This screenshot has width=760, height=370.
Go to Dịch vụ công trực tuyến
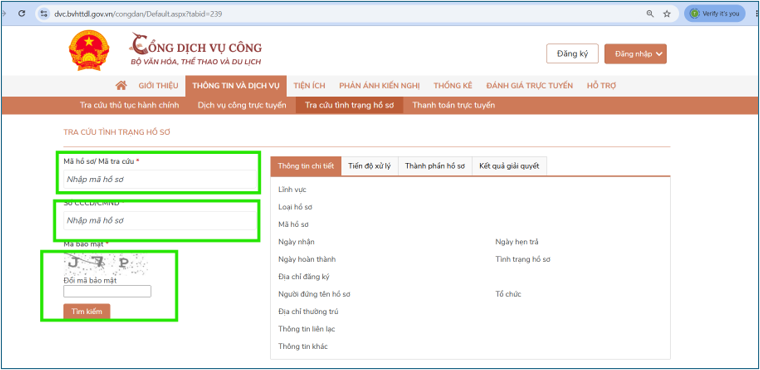point(242,105)
